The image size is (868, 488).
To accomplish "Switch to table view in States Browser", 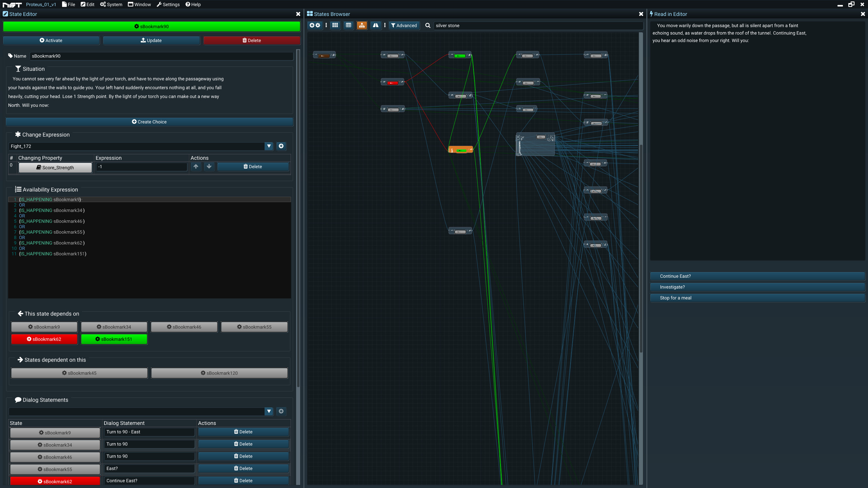I will 348,25.
